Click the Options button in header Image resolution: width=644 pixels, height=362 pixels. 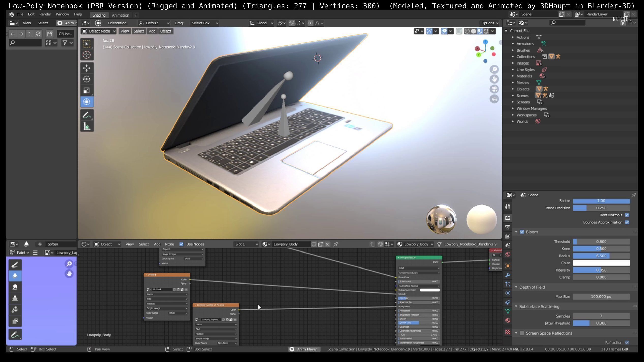pos(489,23)
